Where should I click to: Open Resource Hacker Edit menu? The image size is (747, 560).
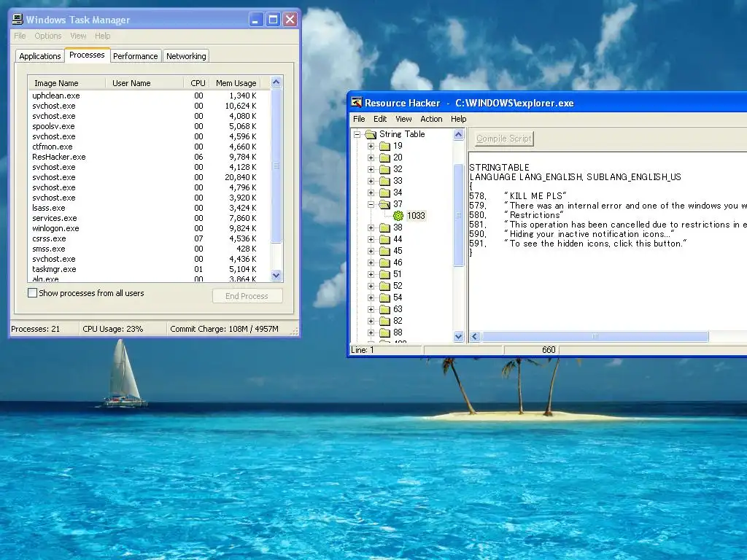coord(379,119)
